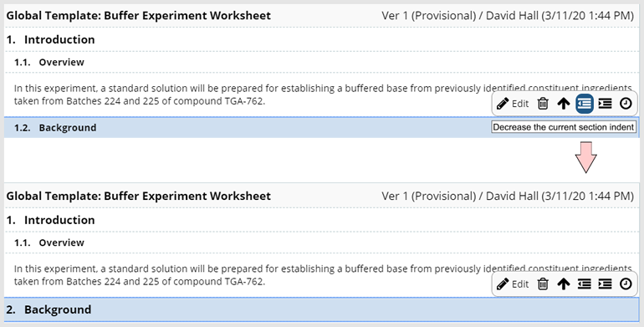Click the upper panel Global Template title
This screenshot has width=644, height=327.
point(138,16)
